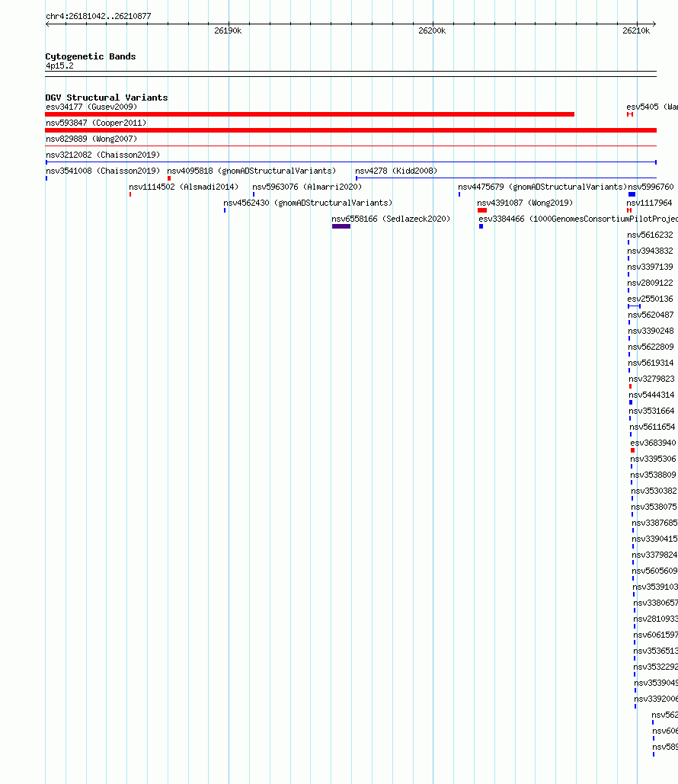Click the nsv5622809 variant label
The image size is (678, 784).
[x=651, y=347]
